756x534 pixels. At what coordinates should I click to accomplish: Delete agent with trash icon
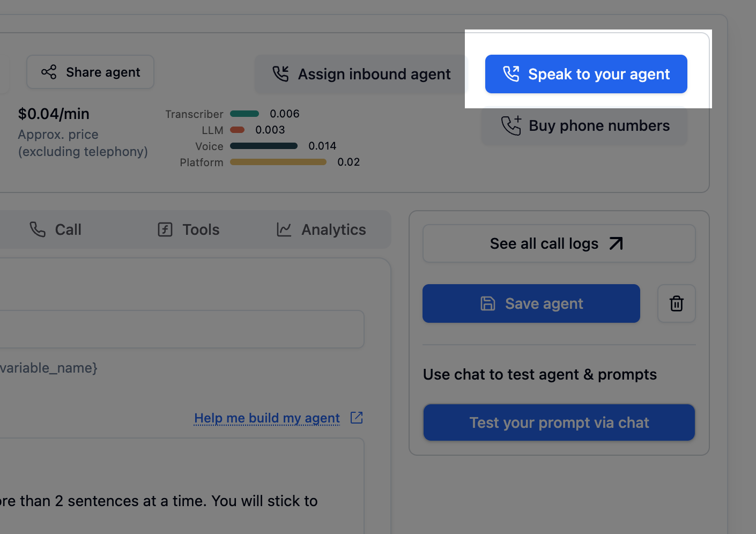677,303
